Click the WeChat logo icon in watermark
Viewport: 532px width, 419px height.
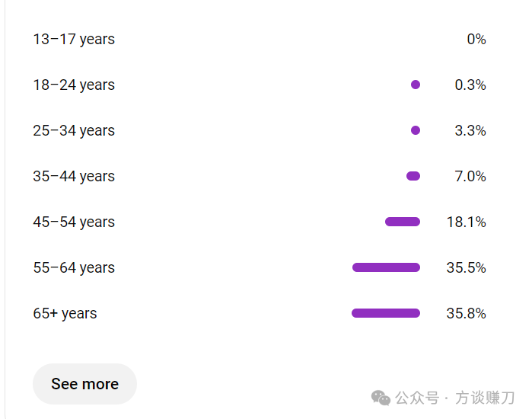click(381, 398)
